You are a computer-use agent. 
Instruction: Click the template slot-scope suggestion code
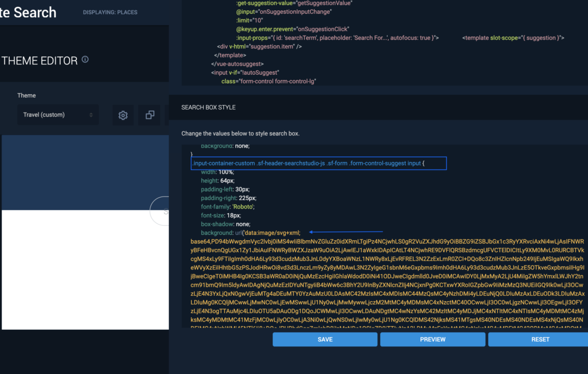tap(513, 37)
